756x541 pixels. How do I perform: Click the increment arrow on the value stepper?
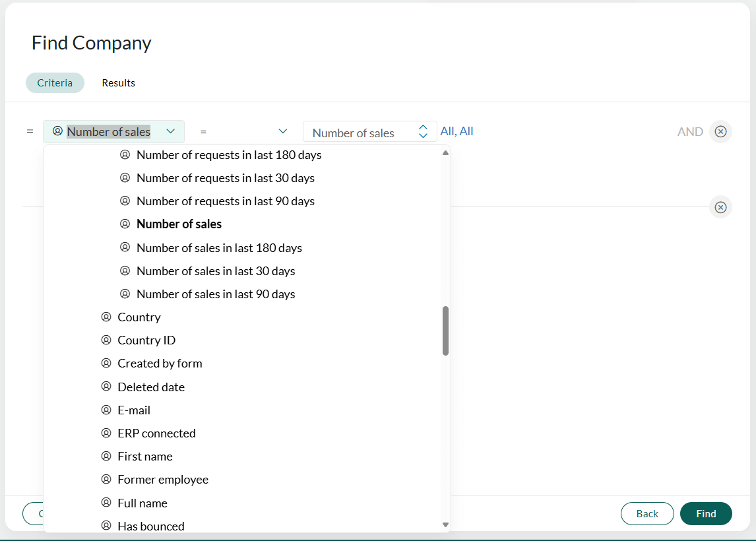click(x=423, y=128)
